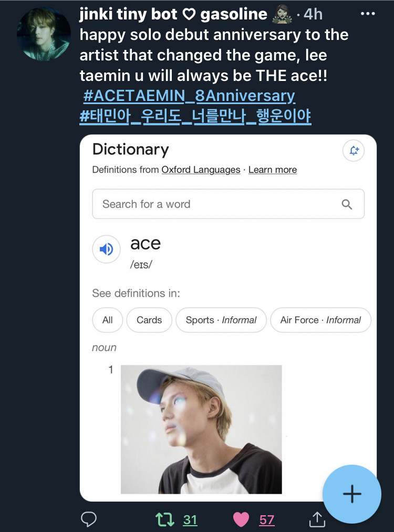This screenshot has height=532, width=394.
Task: Unlike the tweet via pink heart icon
Action: click(241, 519)
